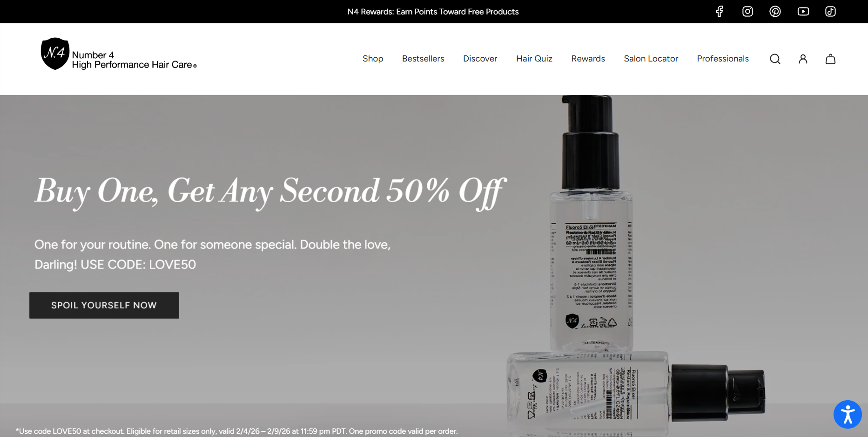This screenshot has width=868, height=437.
Task: Open the account profile icon
Action: pyautogui.click(x=803, y=59)
